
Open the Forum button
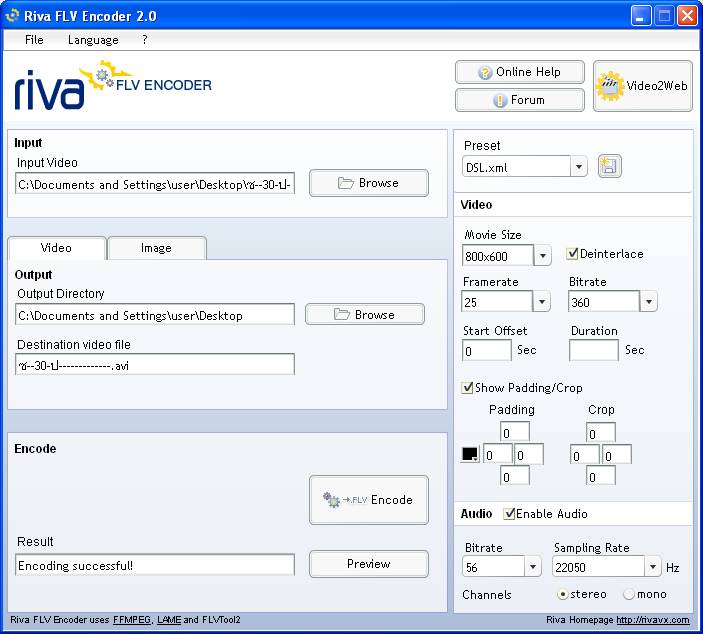[520, 100]
